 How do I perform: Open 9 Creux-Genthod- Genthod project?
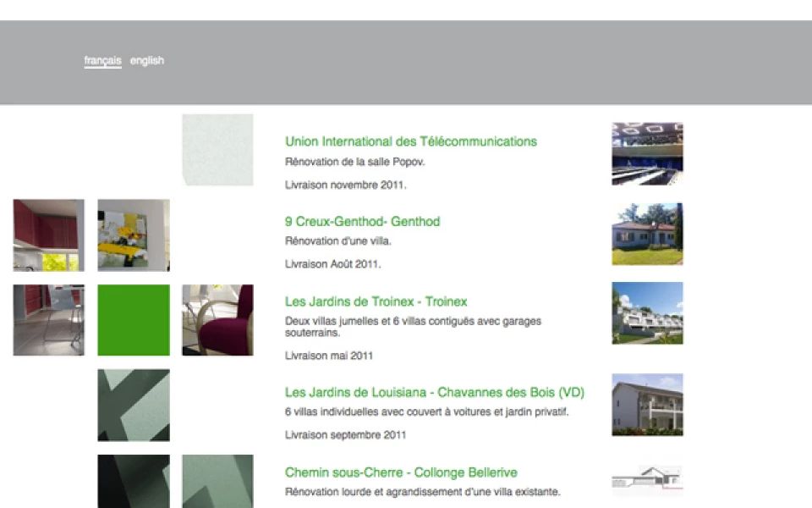pos(363,221)
